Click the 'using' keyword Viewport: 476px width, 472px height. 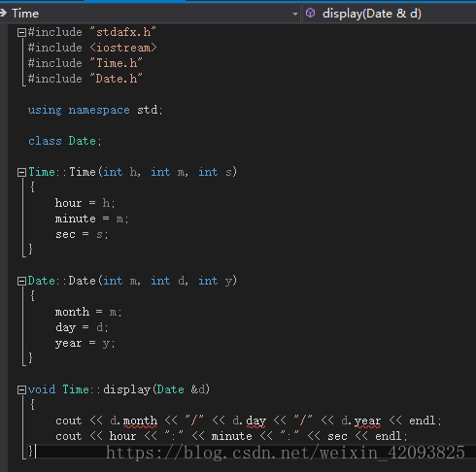45,110
